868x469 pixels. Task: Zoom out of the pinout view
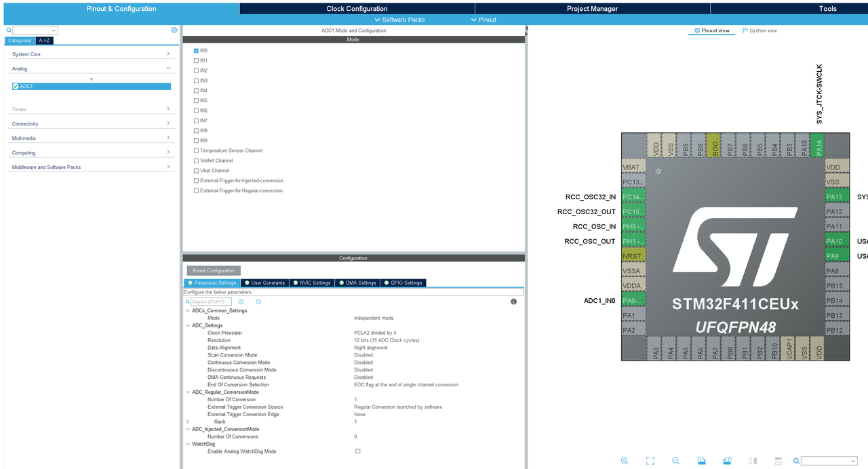pyautogui.click(x=675, y=461)
